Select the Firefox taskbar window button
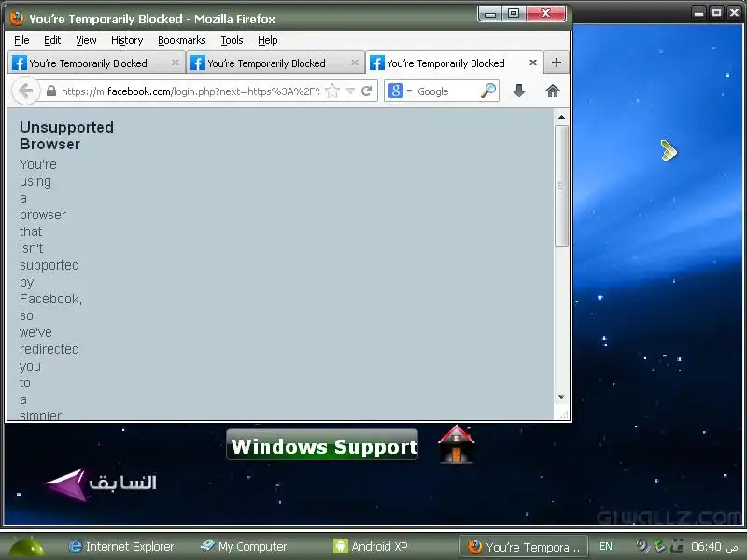 524,547
